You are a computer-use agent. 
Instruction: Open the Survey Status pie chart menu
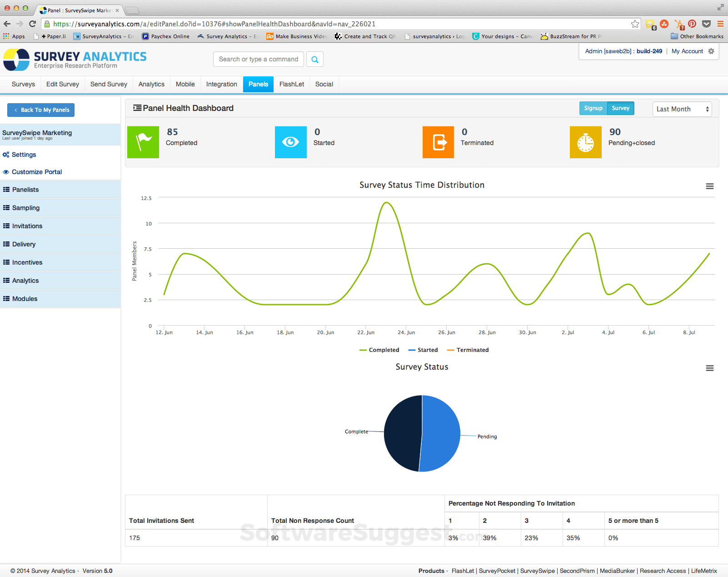click(x=709, y=368)
